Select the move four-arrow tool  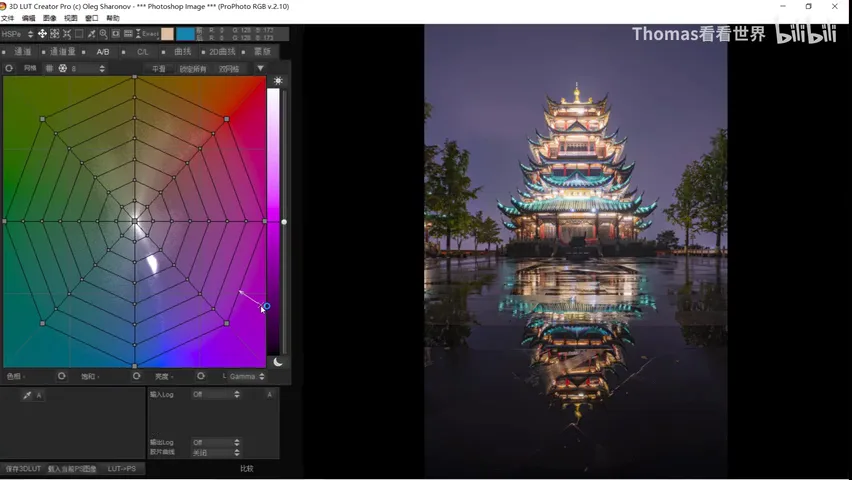pyautogui.click(x=42, y=34)
